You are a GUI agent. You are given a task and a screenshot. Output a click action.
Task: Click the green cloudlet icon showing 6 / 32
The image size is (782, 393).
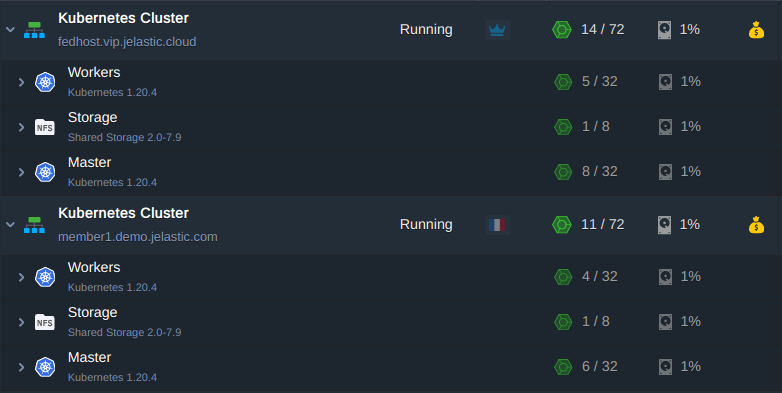click(563, 367)
